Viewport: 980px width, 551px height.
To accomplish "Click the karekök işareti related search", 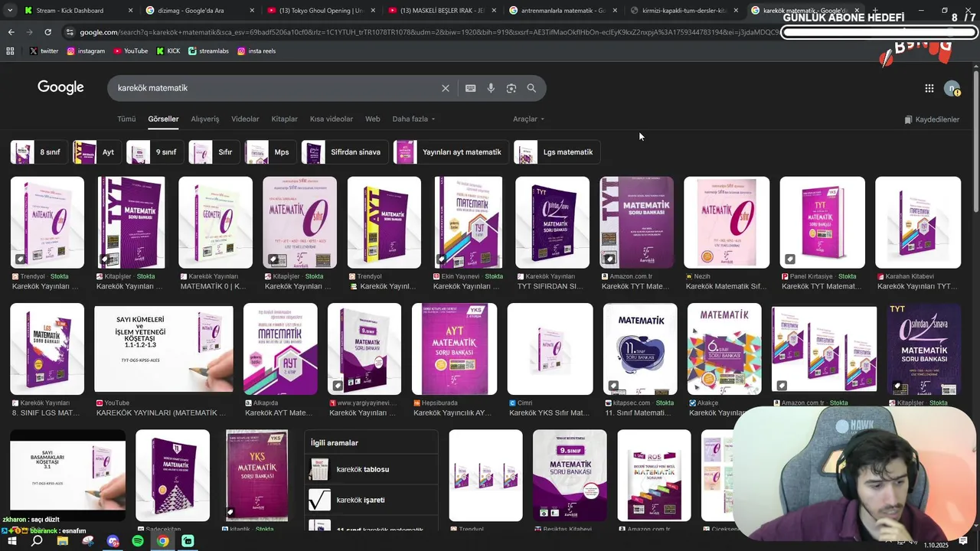I will pos(372,500).
